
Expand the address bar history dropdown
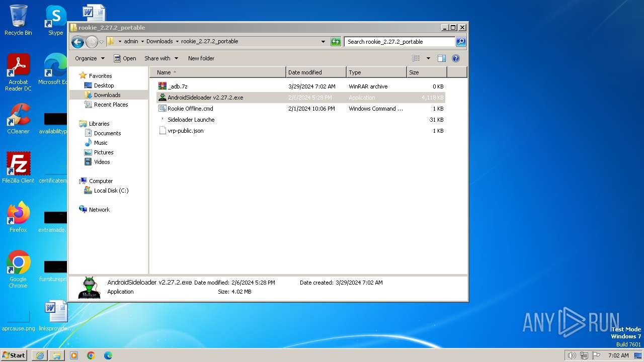[x=323, y=42]
